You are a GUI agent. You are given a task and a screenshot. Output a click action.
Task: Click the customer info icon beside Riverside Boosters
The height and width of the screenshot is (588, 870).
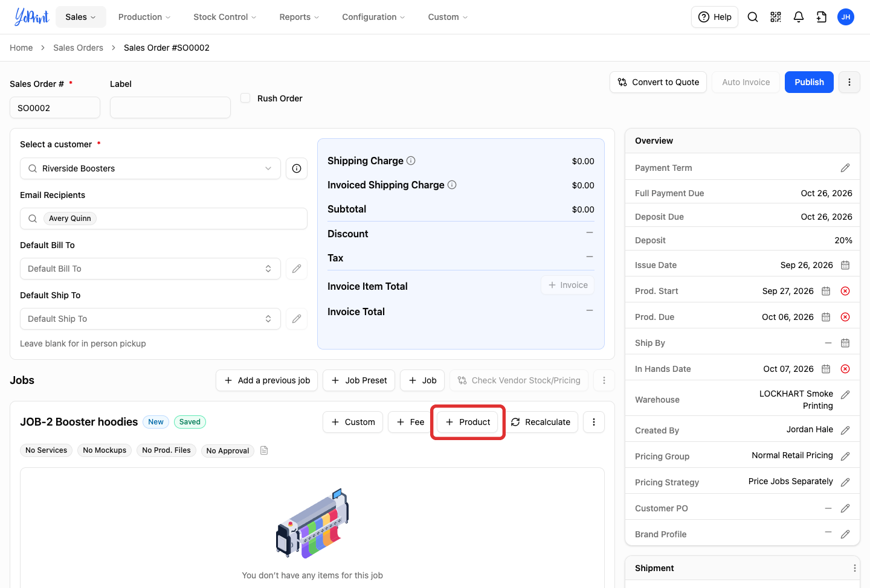coord(297,168)
